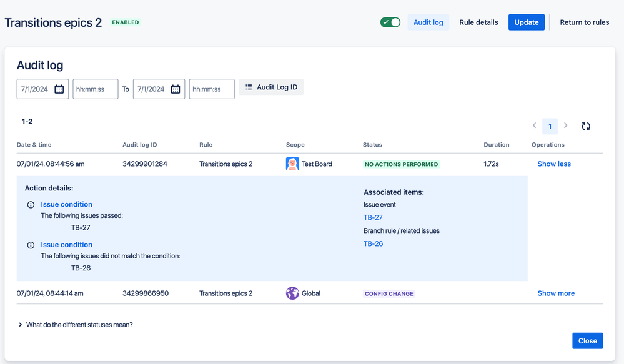Click info icon beside second Issue condition

31,245
